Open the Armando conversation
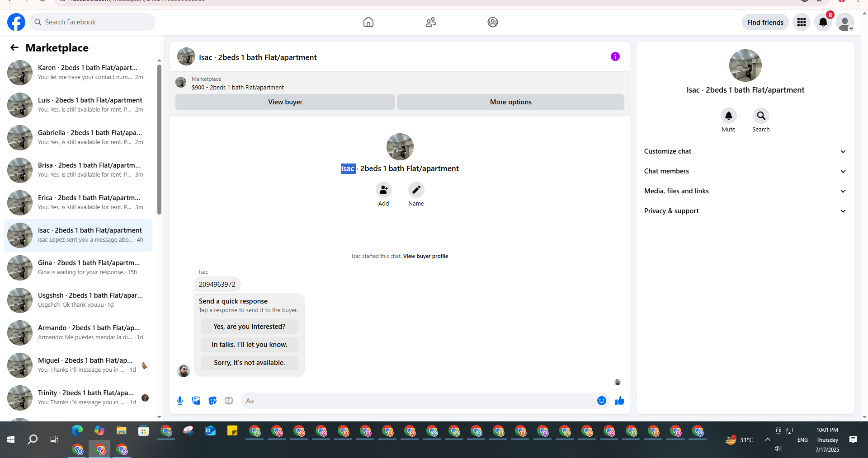This screenshot has width=868, height=458. [x=78, y=333]
